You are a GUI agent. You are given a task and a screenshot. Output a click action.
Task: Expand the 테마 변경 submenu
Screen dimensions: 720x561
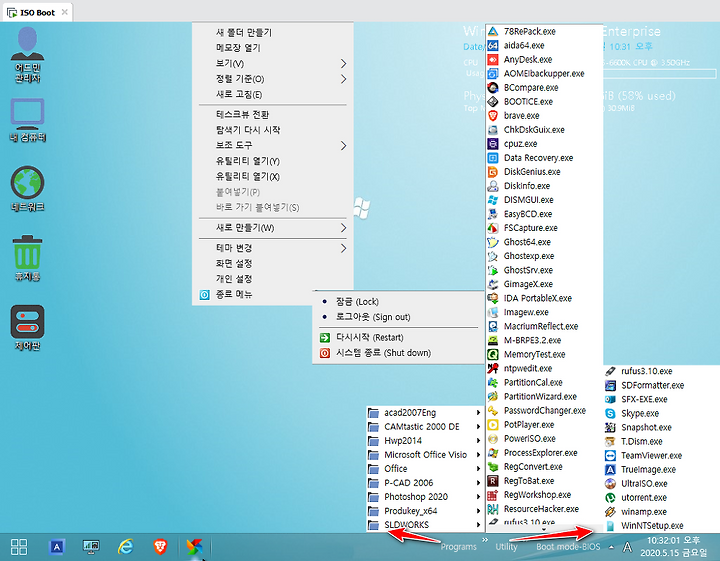coord(273,248)
